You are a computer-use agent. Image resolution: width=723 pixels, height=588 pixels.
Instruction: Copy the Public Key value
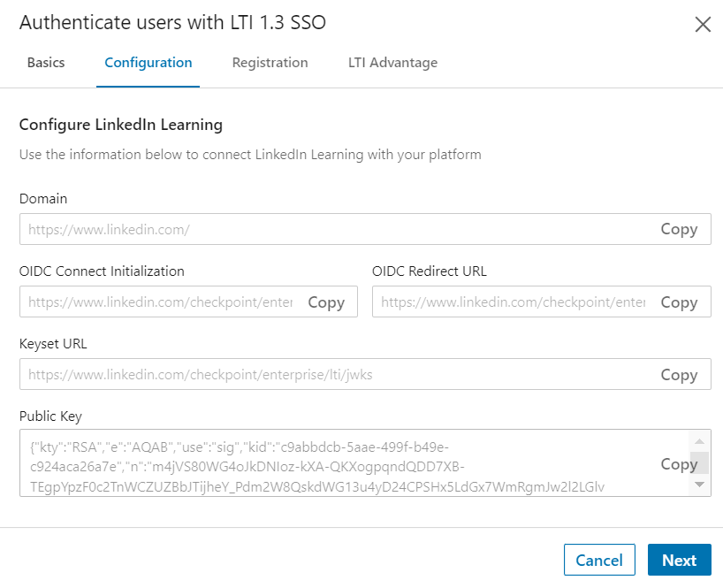tap(679, 464)
